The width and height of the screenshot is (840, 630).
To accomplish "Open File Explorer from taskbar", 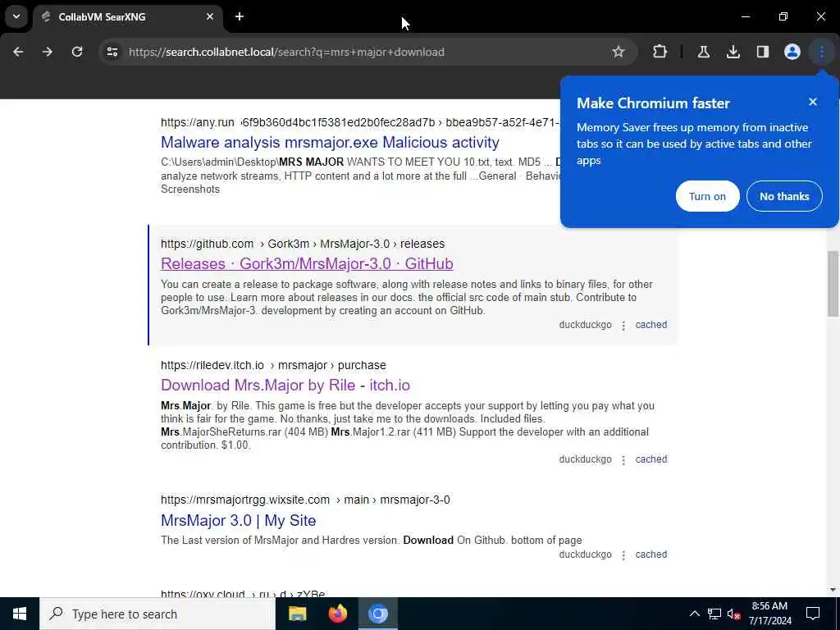I will [x=297, y=614].
